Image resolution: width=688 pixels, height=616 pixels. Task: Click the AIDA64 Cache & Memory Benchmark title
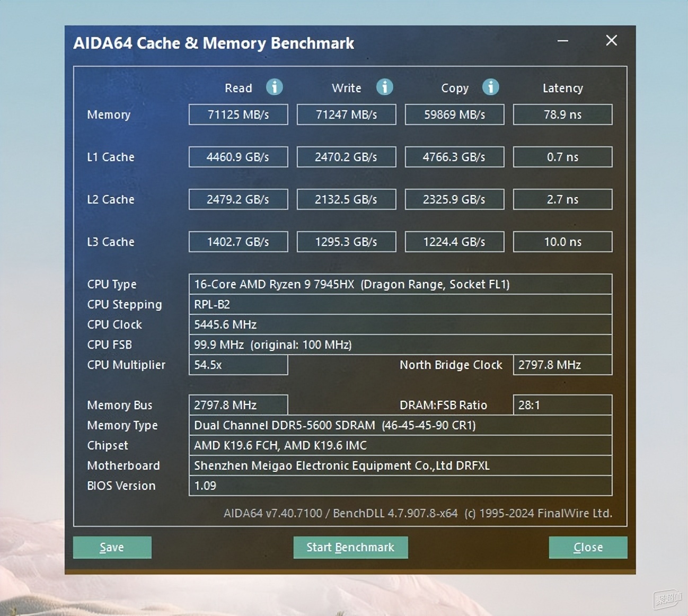214,43
